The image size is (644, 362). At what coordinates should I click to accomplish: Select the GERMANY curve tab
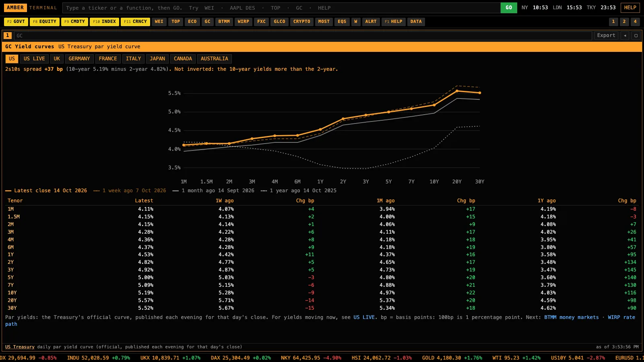79,59
